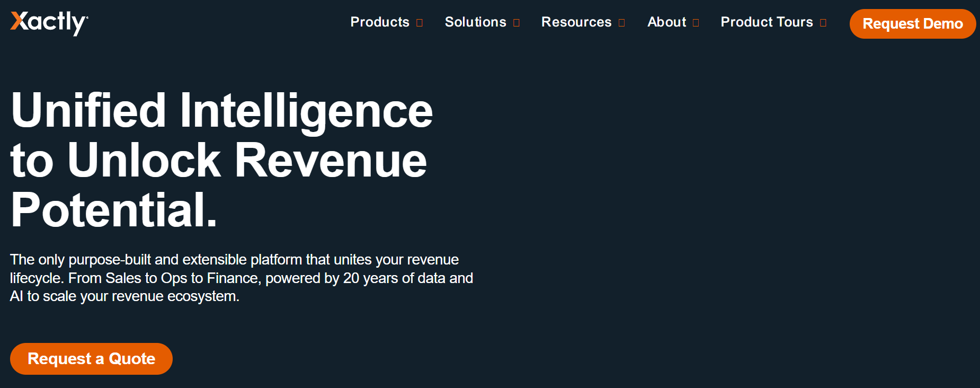Click the letter X in the Xactly logo
This screenshot has width=980, height=388.
click(19, 21)
